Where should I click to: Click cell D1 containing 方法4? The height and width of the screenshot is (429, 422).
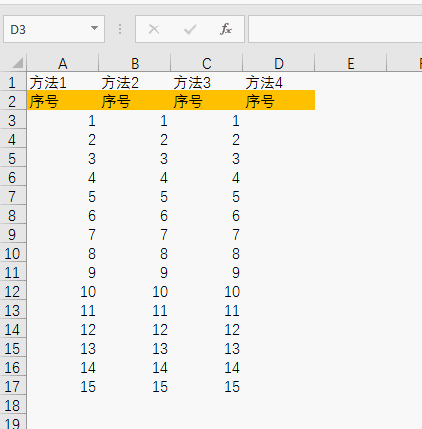[279, 82]
